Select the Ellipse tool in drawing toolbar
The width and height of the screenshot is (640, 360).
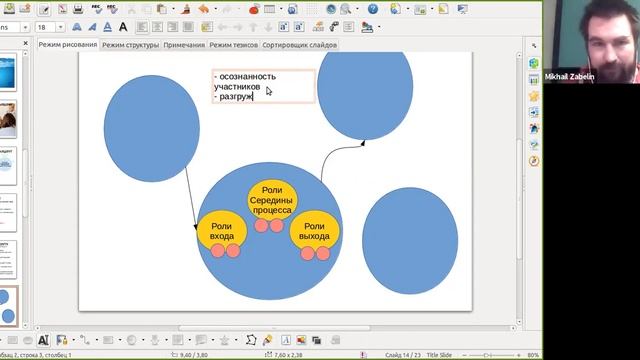click(28, 340)
